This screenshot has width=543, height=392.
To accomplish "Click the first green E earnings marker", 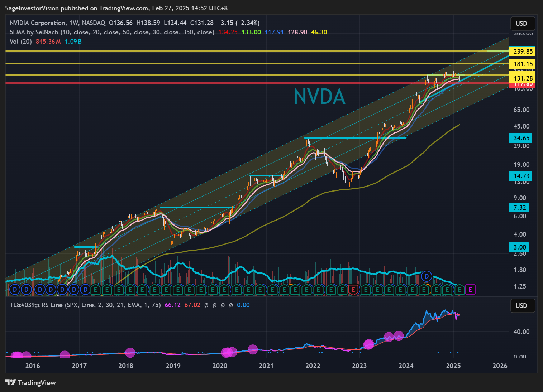I will [95, 290].
